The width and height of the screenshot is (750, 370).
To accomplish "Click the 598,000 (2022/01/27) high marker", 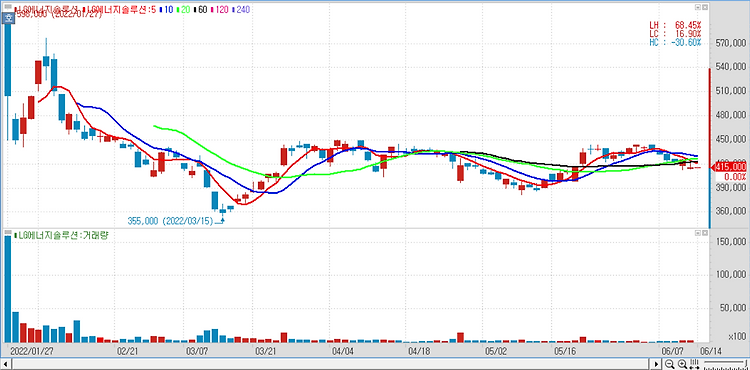I will click(x=58, y=15).
